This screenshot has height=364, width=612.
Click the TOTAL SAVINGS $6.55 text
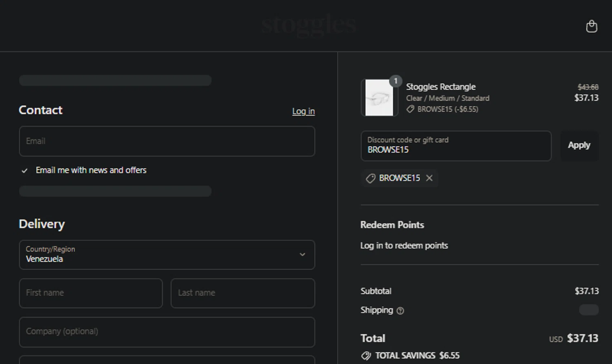417,356
